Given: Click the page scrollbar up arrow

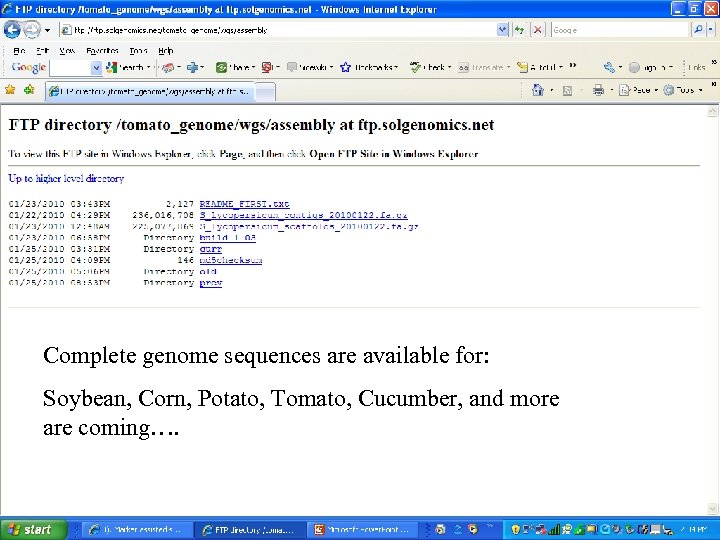Looking at the screenshot, I should point(712,111).
